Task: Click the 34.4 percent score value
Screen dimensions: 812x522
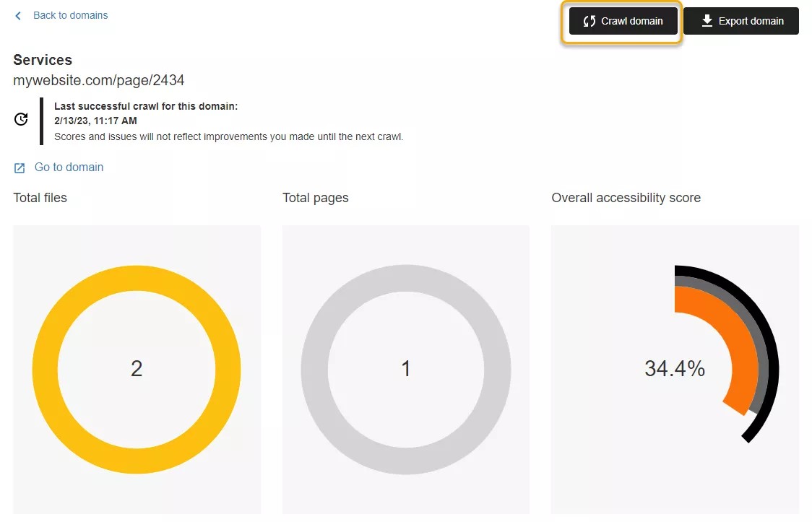Action: point(675,369)
